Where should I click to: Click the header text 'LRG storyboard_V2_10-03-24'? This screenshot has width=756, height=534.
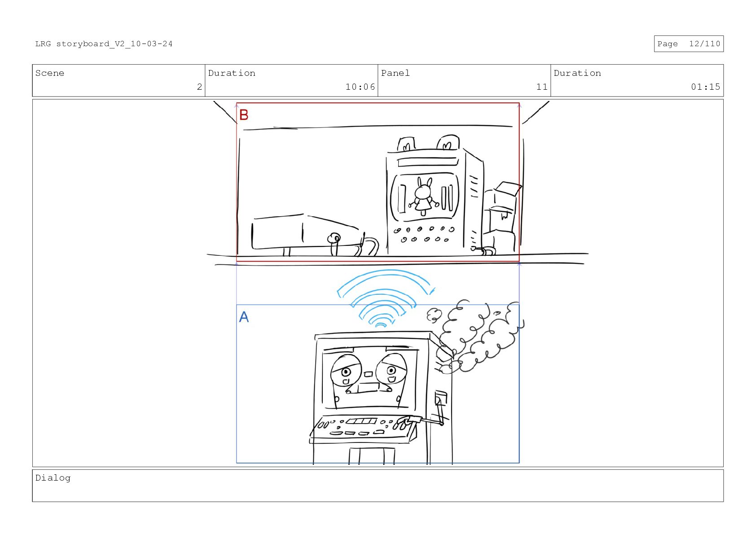click(104, 44)
